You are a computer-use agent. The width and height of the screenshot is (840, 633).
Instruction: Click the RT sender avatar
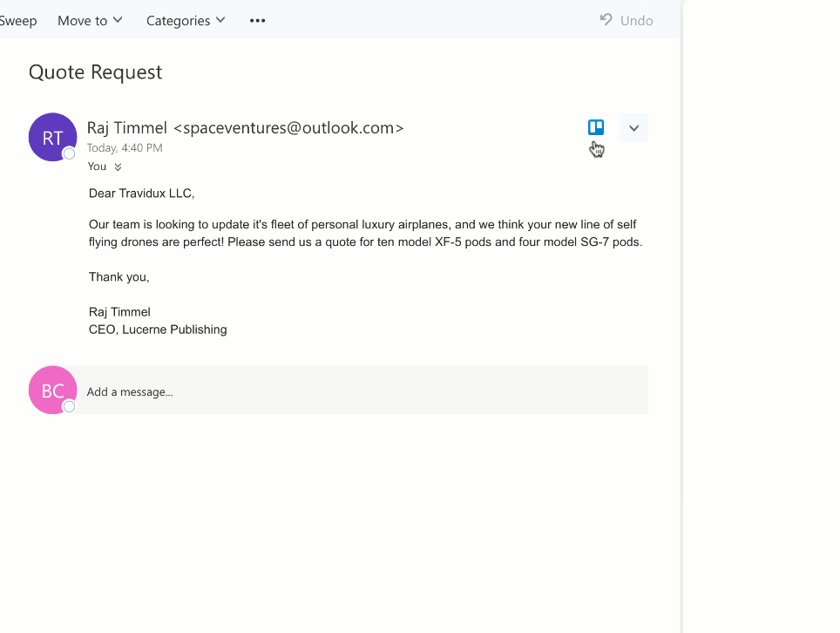[52, 137]
